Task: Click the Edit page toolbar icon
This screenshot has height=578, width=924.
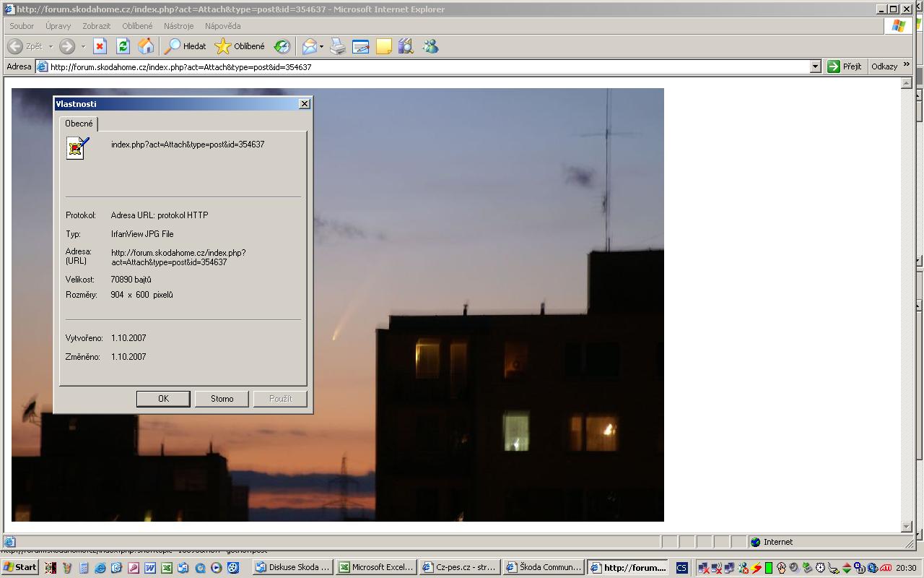Action: [x=361, y=46]
